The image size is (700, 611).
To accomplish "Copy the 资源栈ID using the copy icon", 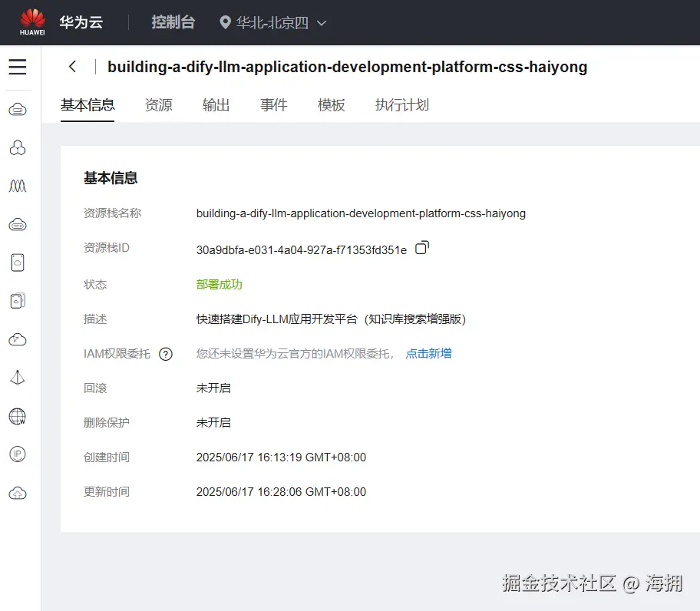I will click(422, 247).
